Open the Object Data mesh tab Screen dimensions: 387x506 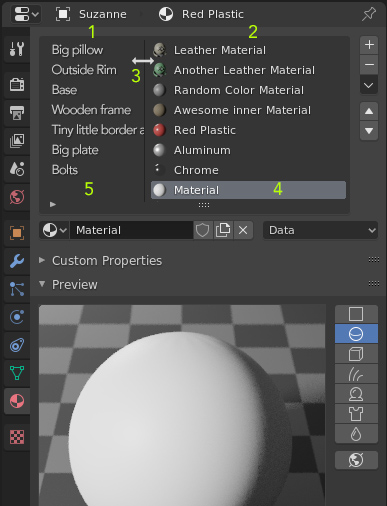(x=17, y=373)
